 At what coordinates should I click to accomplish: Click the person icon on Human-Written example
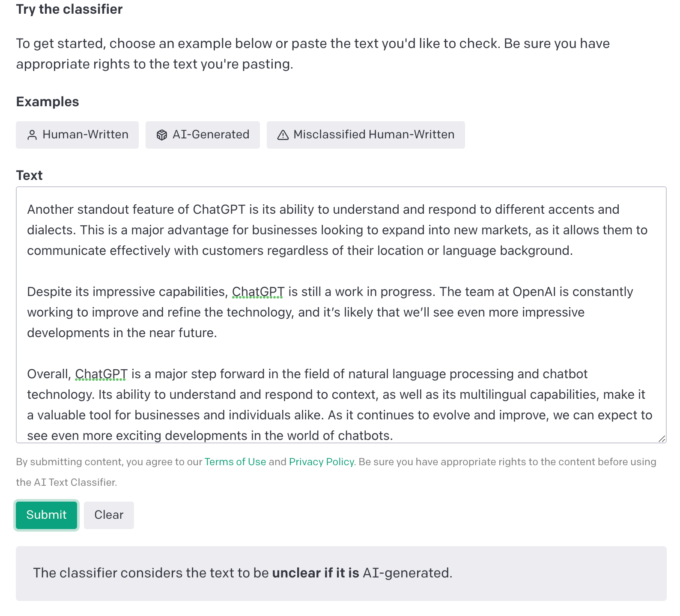33,135
